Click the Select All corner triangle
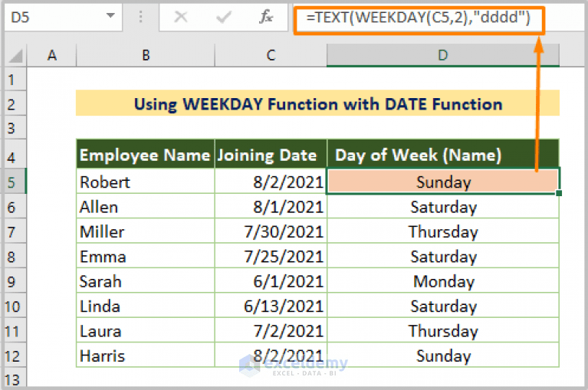This screenshot has height=390, width=588. tap(16, 55)
